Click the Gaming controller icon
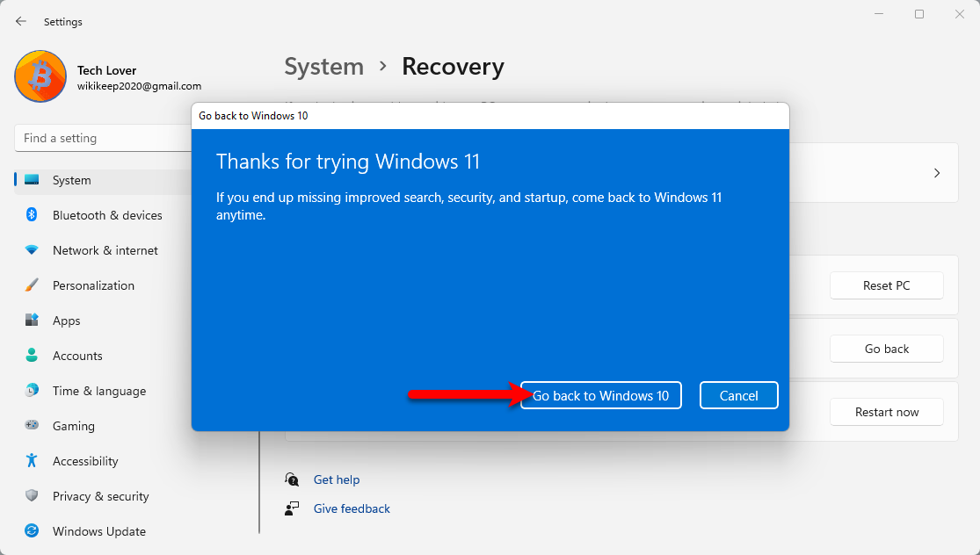 (x=32, y=425)
